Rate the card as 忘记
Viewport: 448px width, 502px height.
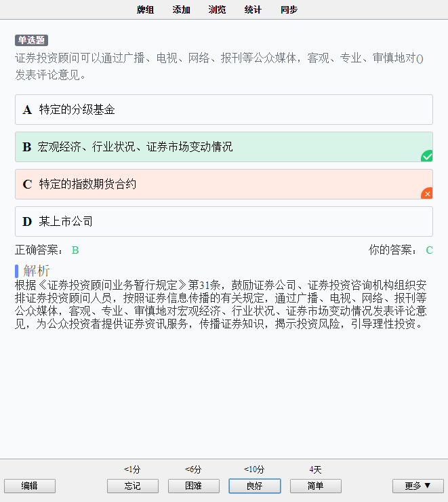pos(133,486)
